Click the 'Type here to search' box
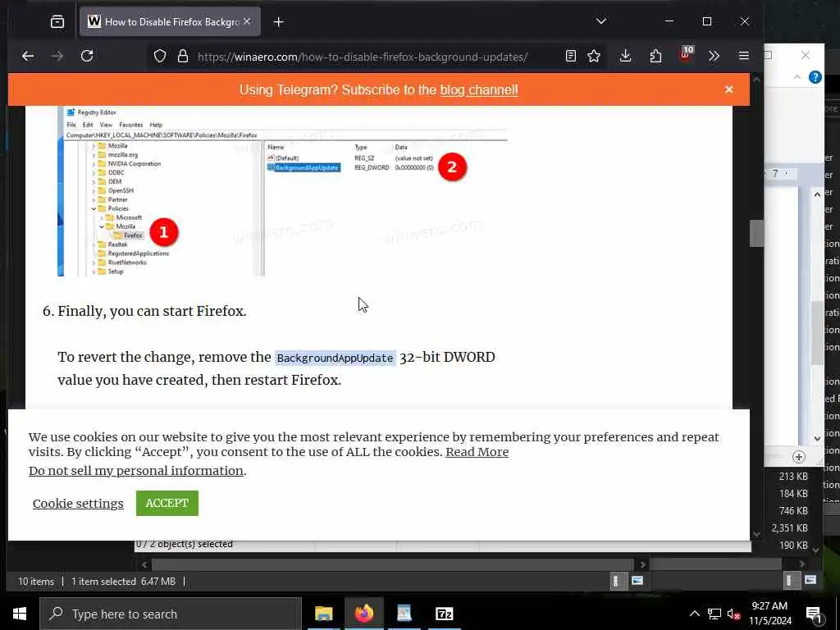Screen dimensions: 840x630 [x=171, y=614]
